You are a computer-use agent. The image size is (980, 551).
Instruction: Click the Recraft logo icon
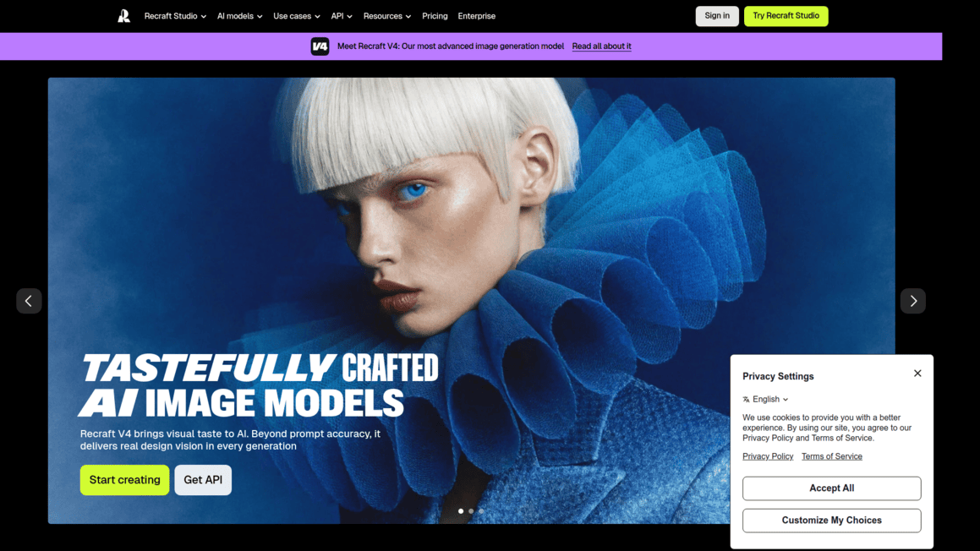123,16
